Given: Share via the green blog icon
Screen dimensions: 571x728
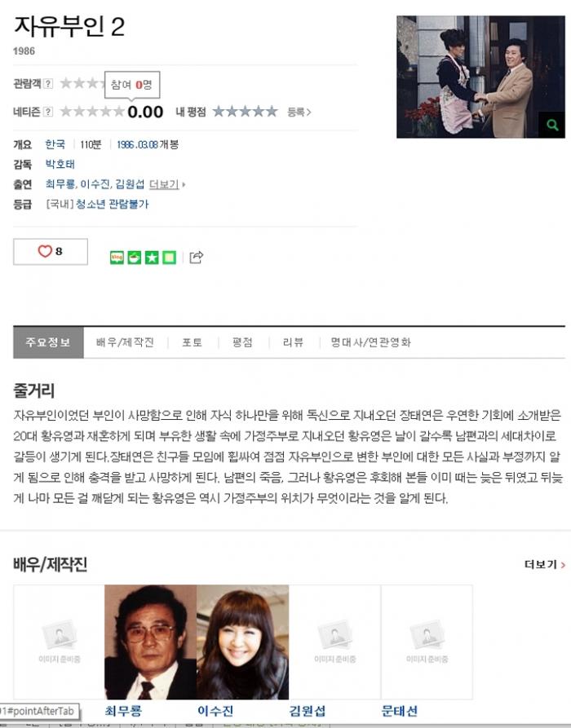Looking at the screenshot, I should pos(117,258).
